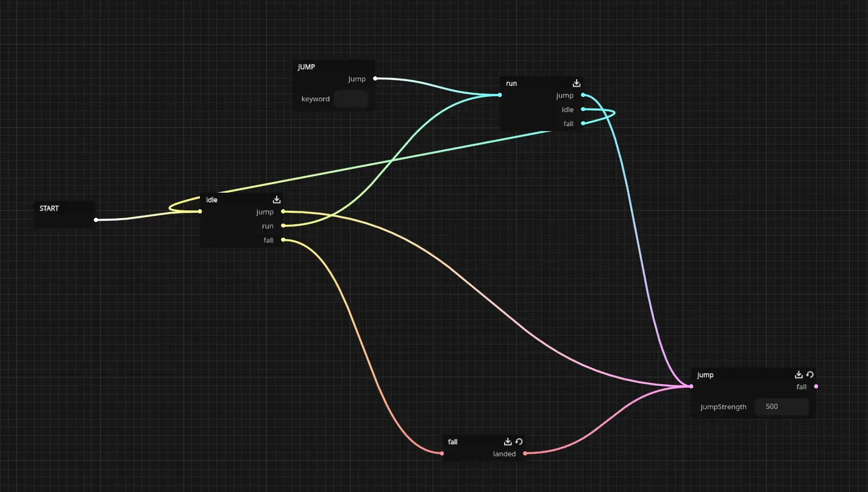
Task: Click the reset arrow icon on the jump node
Action: point(810,375)
